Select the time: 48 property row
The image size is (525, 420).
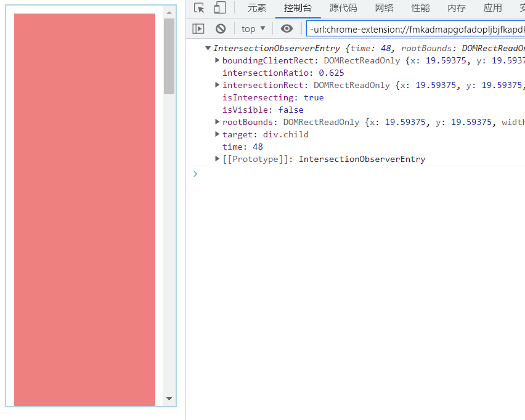click(242, 147)
